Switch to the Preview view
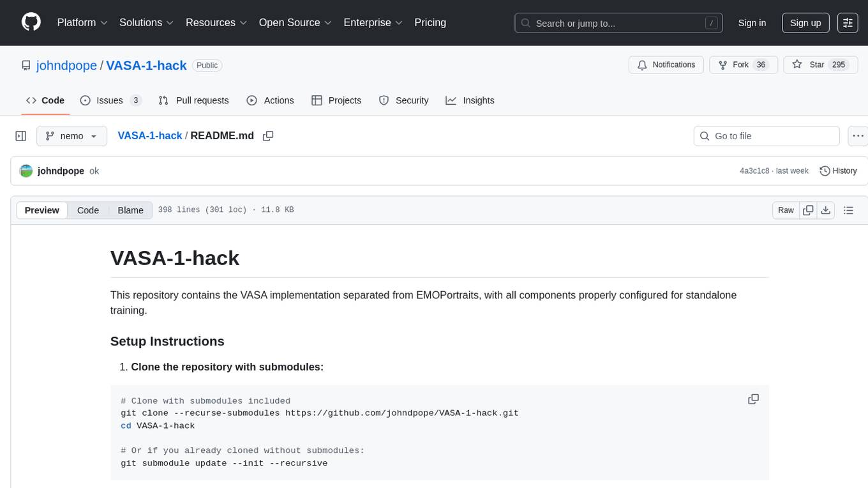 click(41, 210)
